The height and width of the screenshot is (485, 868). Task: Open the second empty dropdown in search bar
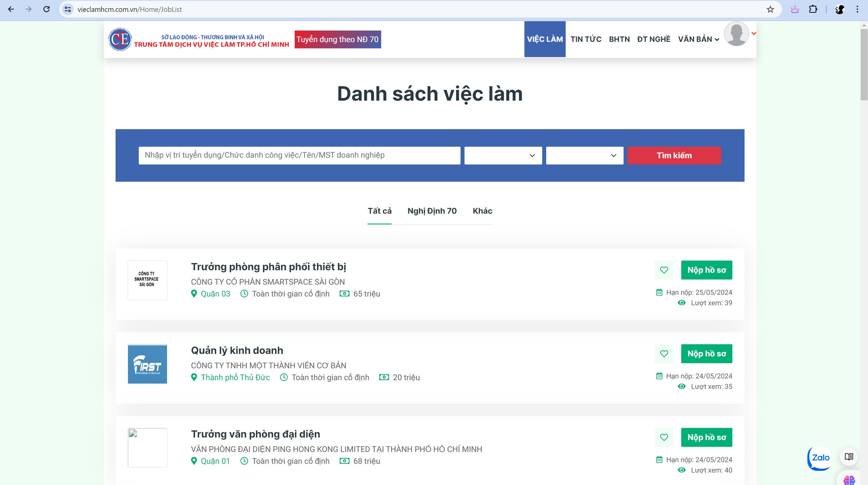(x=585, y=155)
